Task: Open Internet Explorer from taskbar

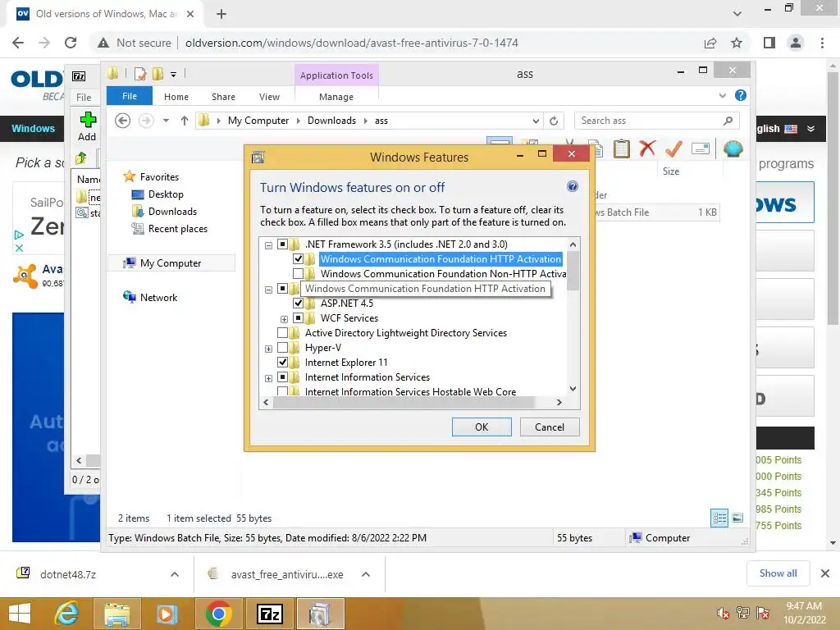Action: pos(67,614)
